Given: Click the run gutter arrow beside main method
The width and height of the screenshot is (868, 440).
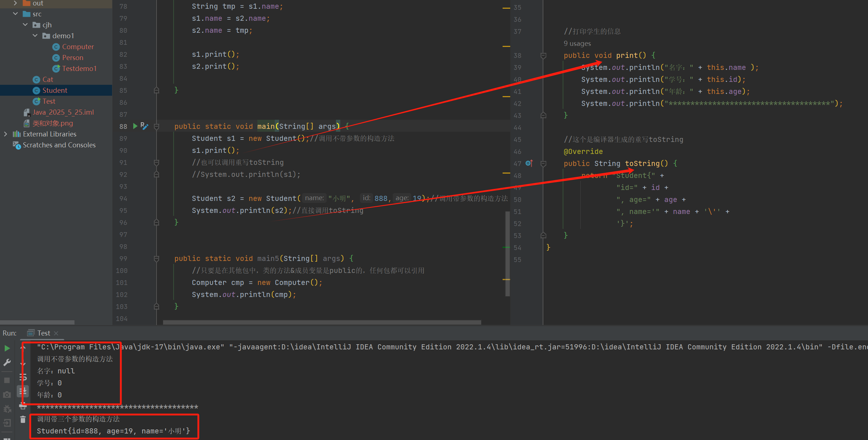Looking at the screenshot, I should coord(135,126).
